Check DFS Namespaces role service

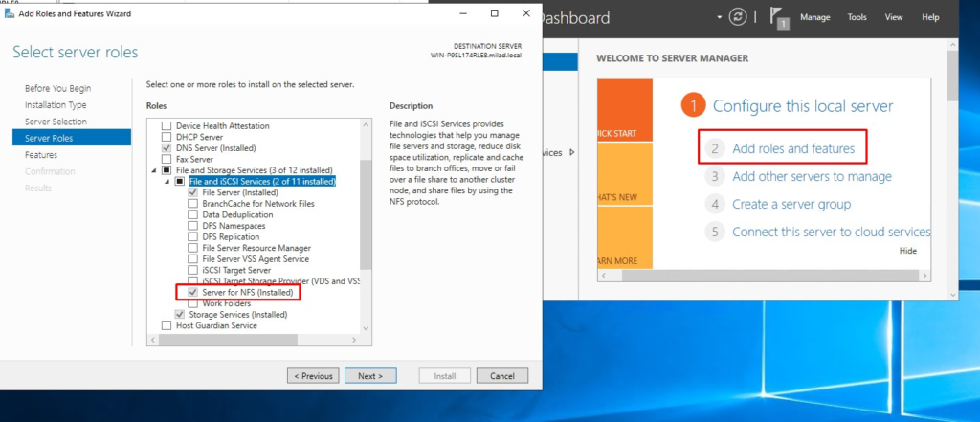click(x=192, y=226)
